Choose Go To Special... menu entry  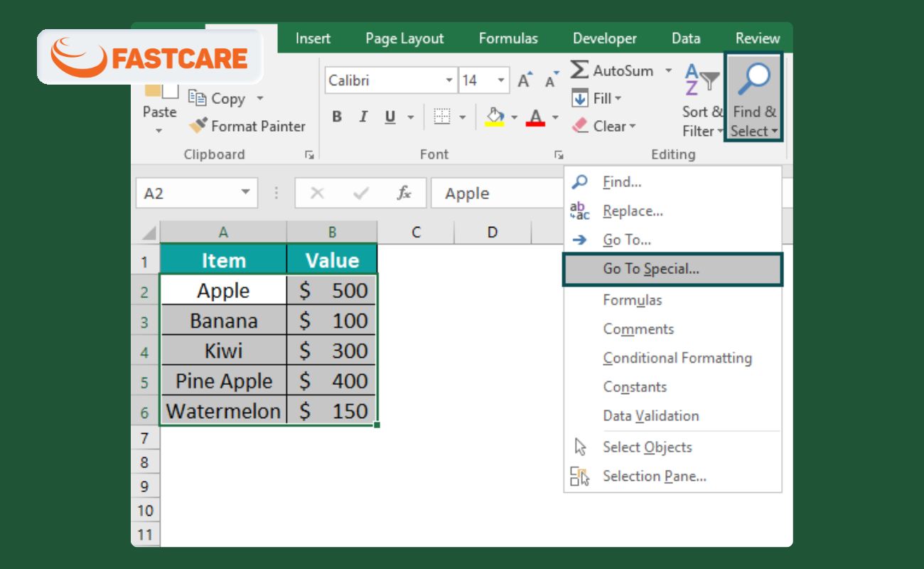pos(672,270)
